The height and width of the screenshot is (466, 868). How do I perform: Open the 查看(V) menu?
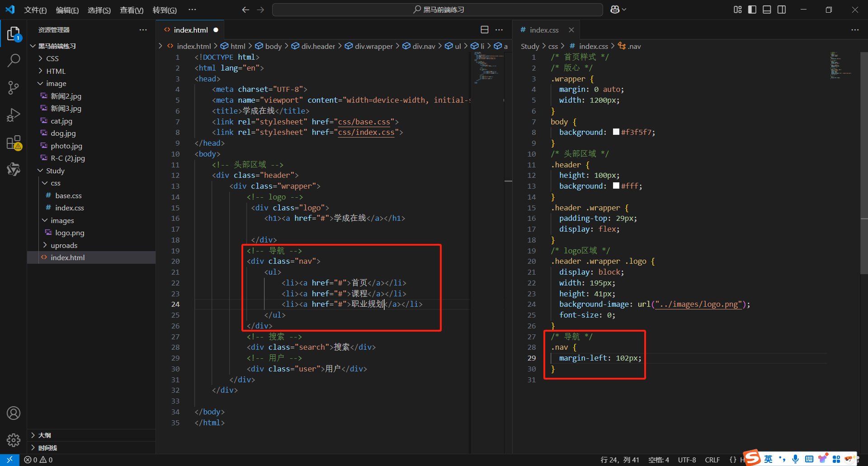click(x=132, y=10)
